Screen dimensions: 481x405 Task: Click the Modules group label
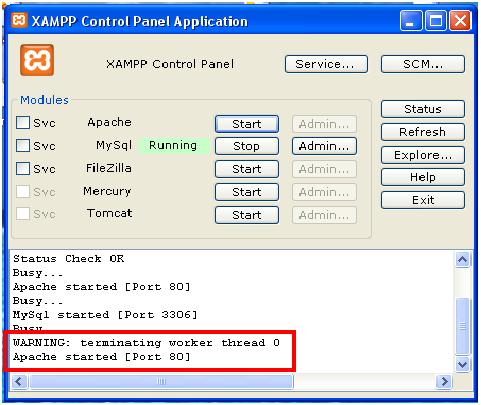(x=44, y=100)
